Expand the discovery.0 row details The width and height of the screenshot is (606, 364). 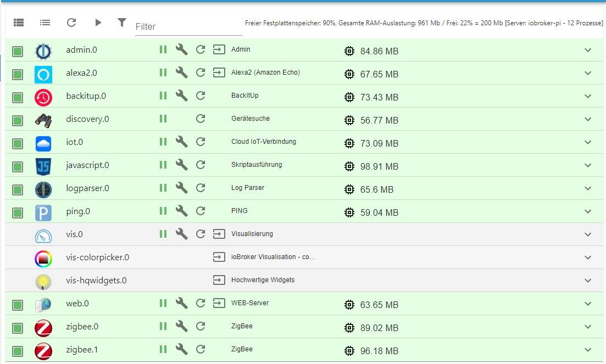coord(588,119)
